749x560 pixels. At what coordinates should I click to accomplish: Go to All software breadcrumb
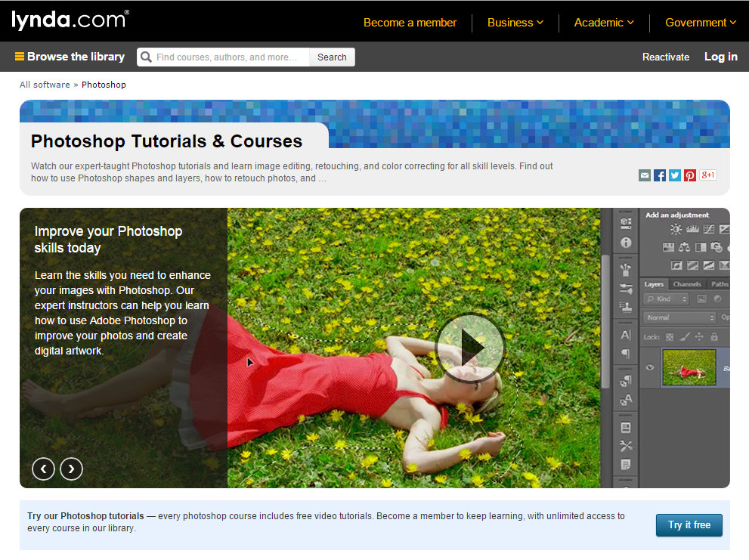point(45,85)
